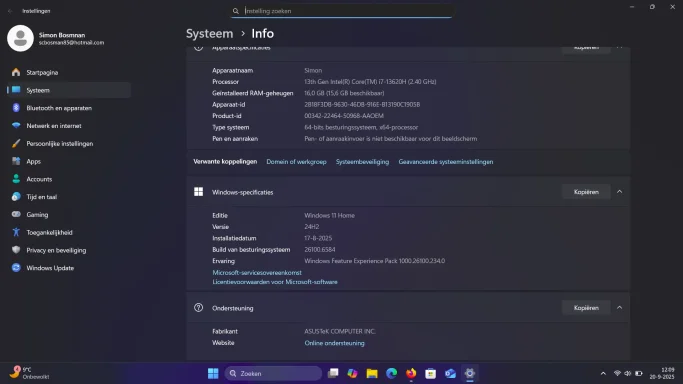Open the weather widget showing Onbewolkt
683x384 pixels.
pyautogui.click(x=30, y=373)
